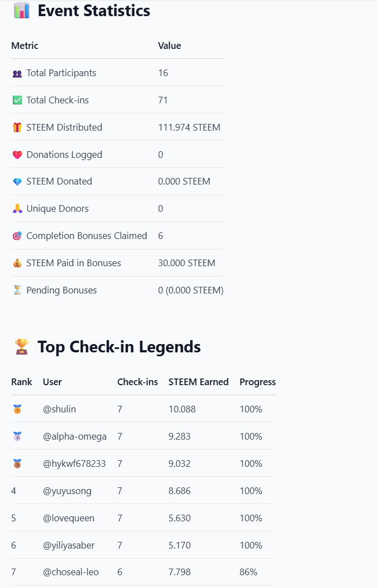Screen dimensions: 378x588
Task: Click the target icon beside Completion Bonuses Claimed
Action: click(x=17, y=236)
